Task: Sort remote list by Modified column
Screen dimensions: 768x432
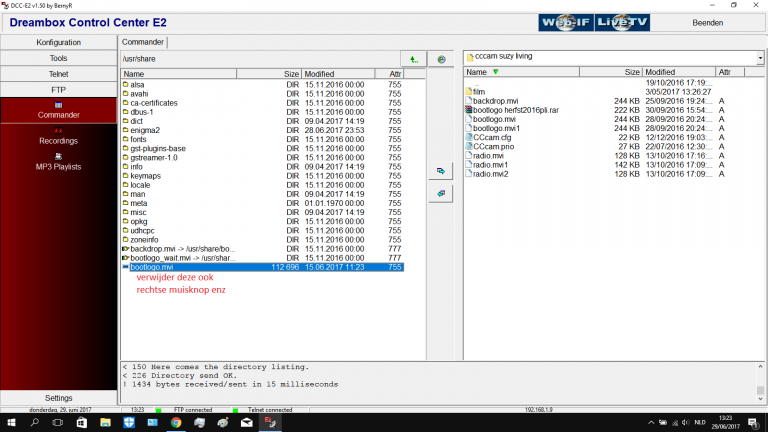Action: pos(660,73)
